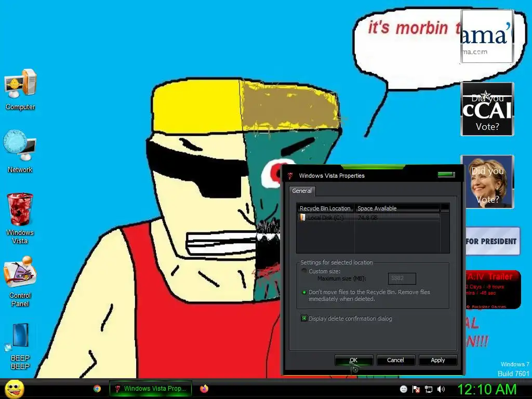
Task: Launch Firefox from the taskbar
Action: pos(204,389)
